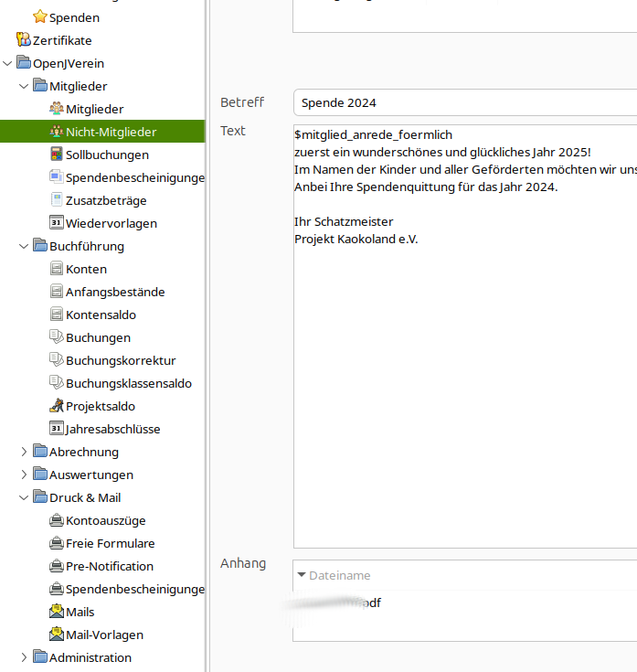This screenshot has height=672, width=637.
Task: Click the 'Anbei Ihre Spendenquittung' line
Action: pyautogui.click(x=426, y=187)
